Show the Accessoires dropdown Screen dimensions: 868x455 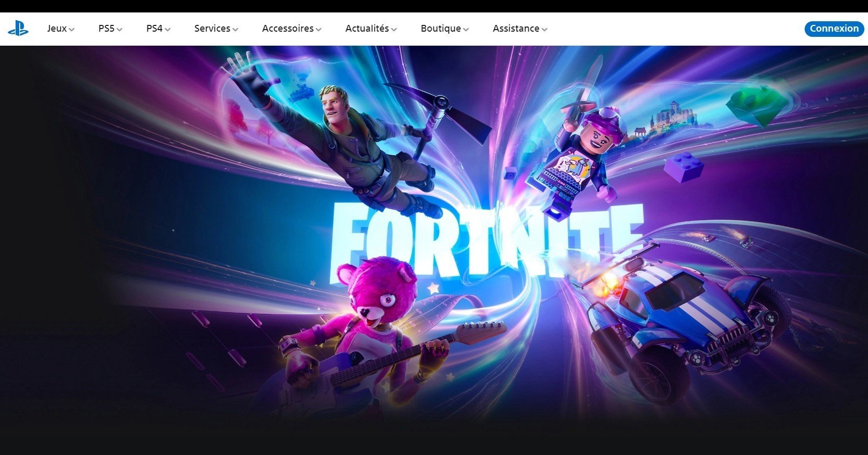292,29
